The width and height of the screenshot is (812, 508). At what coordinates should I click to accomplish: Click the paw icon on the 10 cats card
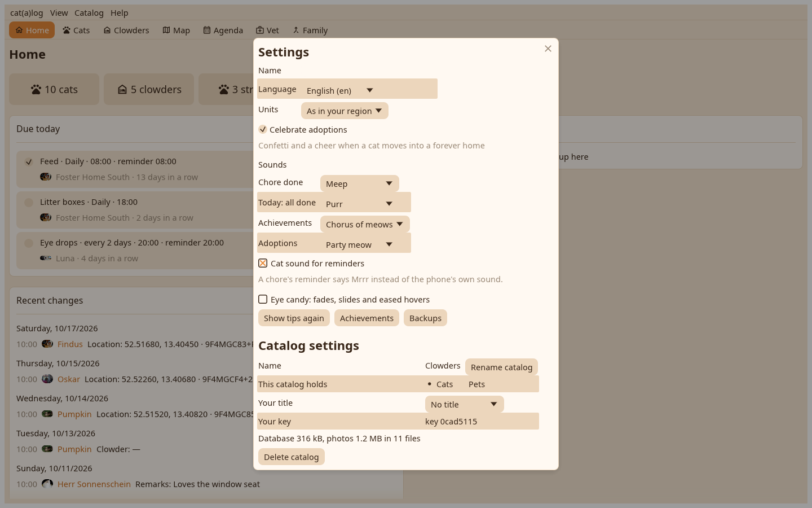36,89
